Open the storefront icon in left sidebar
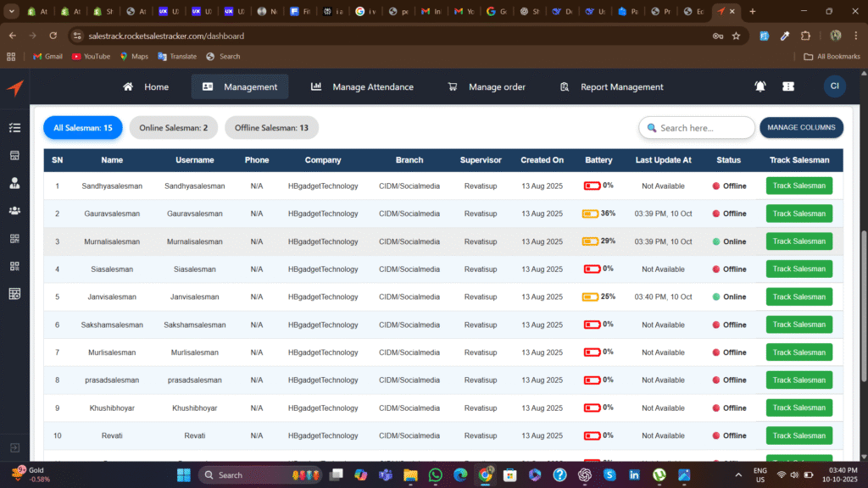The image size is (868, 488). (14, 156)
